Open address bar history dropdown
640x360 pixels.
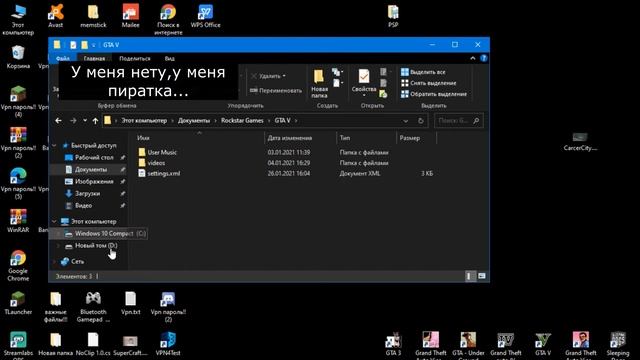(405, 121)
